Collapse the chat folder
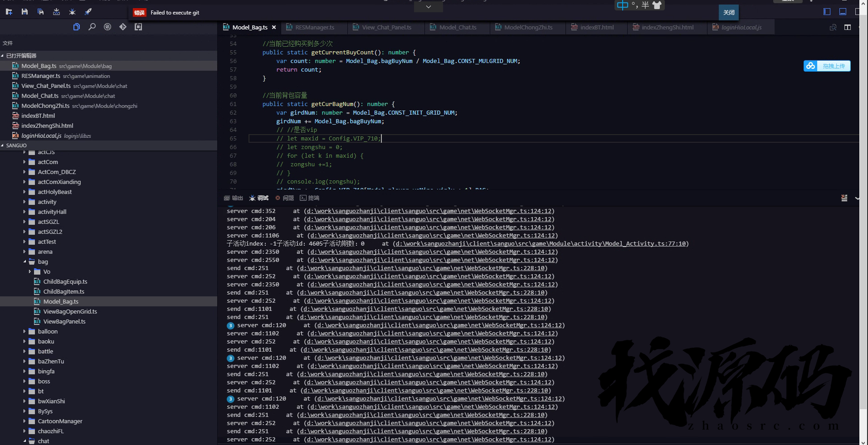Image resolution: width=868 pixels, height=445 pixels. (24, 441)
